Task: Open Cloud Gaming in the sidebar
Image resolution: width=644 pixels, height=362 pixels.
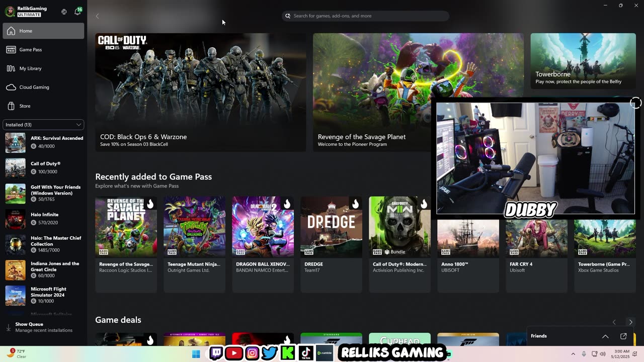Action: tap(43, 87)
